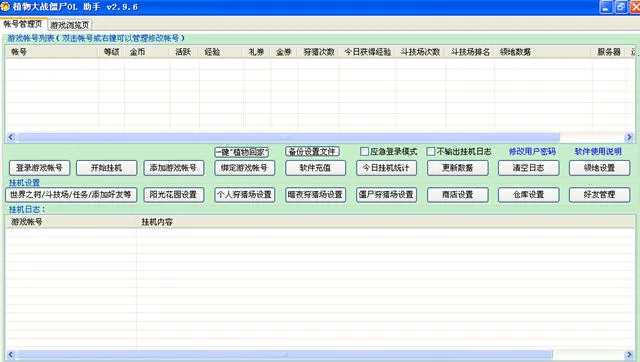
Task: Click the 狩猎次数 column header
Action: click(x=319, y=52)
